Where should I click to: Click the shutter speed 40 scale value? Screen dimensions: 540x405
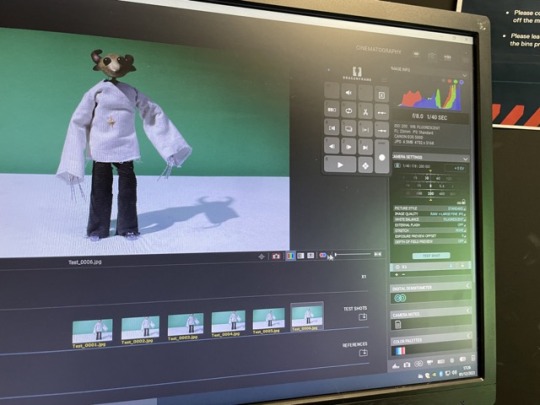(438, 178)
